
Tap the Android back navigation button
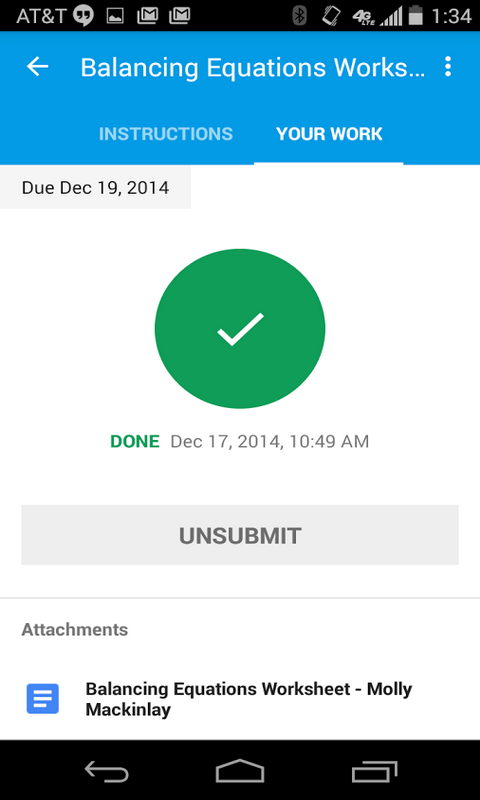coord(107,770)
